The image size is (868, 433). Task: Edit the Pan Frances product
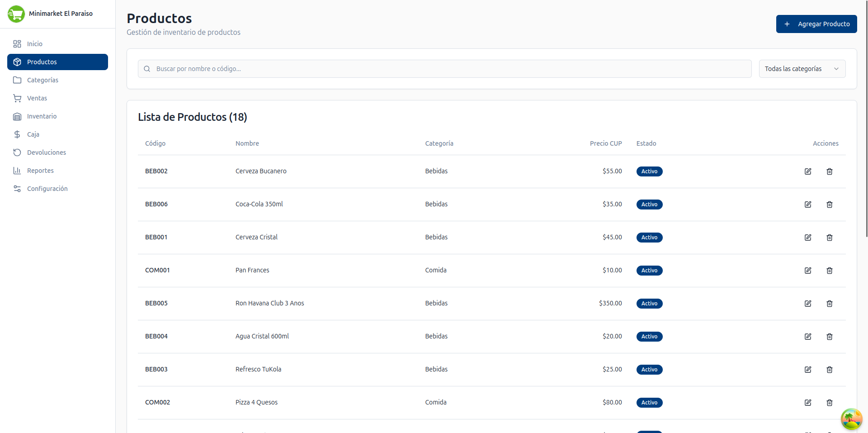point(808,271)
